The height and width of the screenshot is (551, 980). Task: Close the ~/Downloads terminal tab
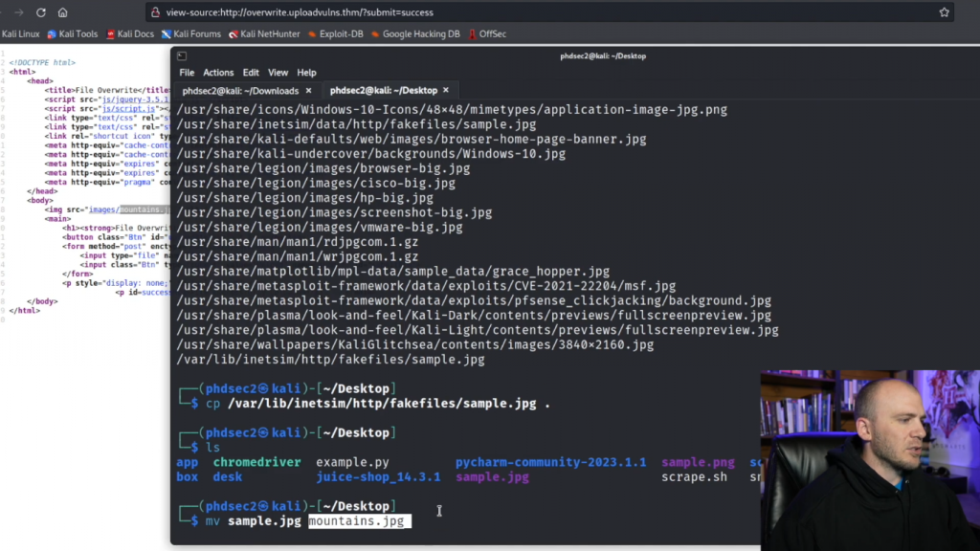[308, 91]
